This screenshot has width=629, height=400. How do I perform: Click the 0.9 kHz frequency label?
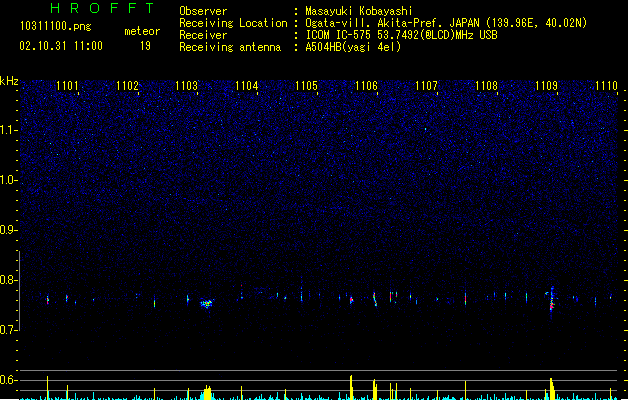(8, 230)
